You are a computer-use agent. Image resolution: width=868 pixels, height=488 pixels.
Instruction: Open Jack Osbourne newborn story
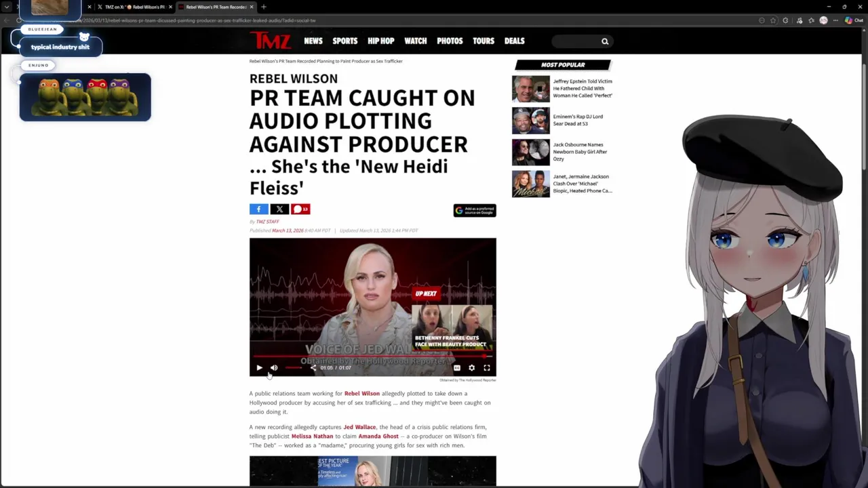pyautogui.click(x=580, y=152)
